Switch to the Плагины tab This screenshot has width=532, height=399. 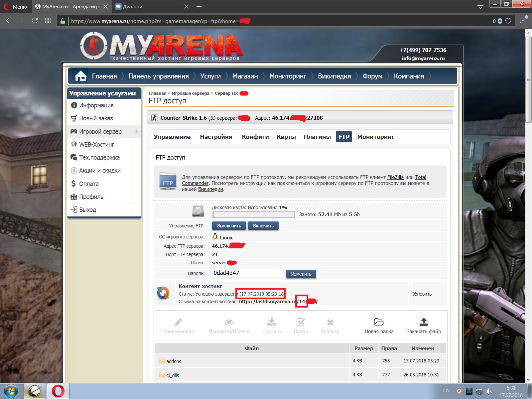click(x=317, y=137)
